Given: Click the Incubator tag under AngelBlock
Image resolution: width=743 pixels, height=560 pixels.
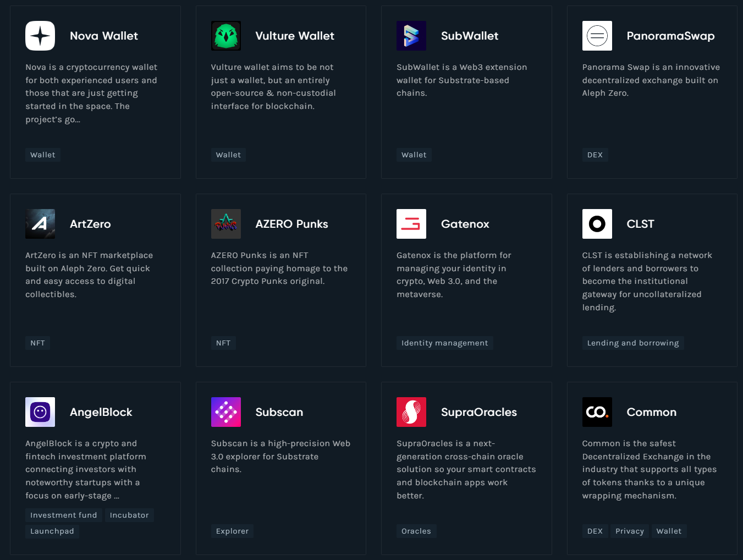Looking at the screenshot, I should pyautogui.click(x=129, y=515).
